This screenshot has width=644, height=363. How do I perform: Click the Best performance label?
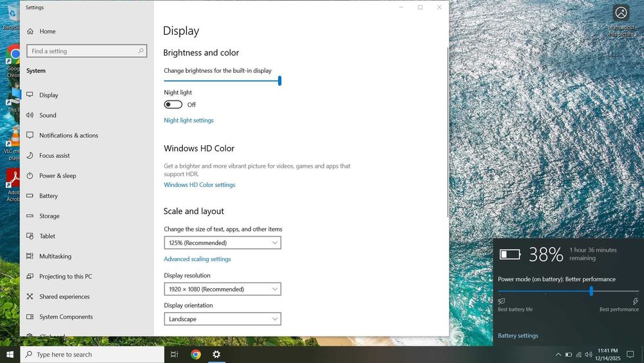(x=619, y=309)
